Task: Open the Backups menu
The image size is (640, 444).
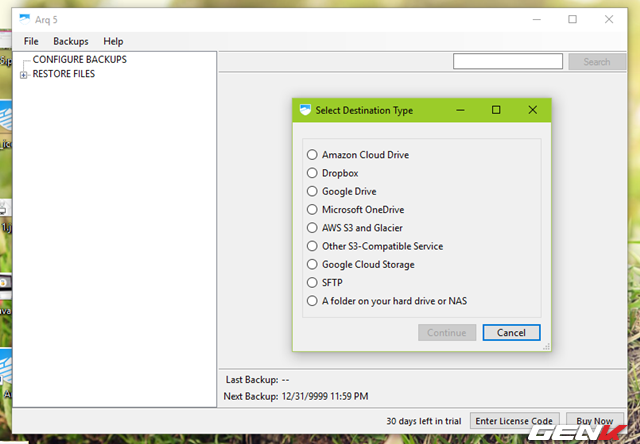Action: pyautogui.click(x=71, y=42)
